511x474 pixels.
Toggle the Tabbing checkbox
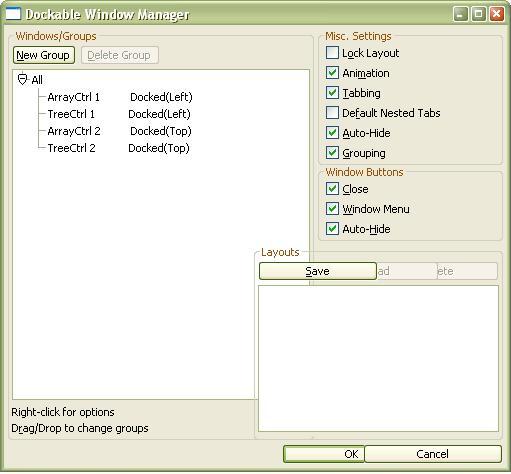point(332,93)
